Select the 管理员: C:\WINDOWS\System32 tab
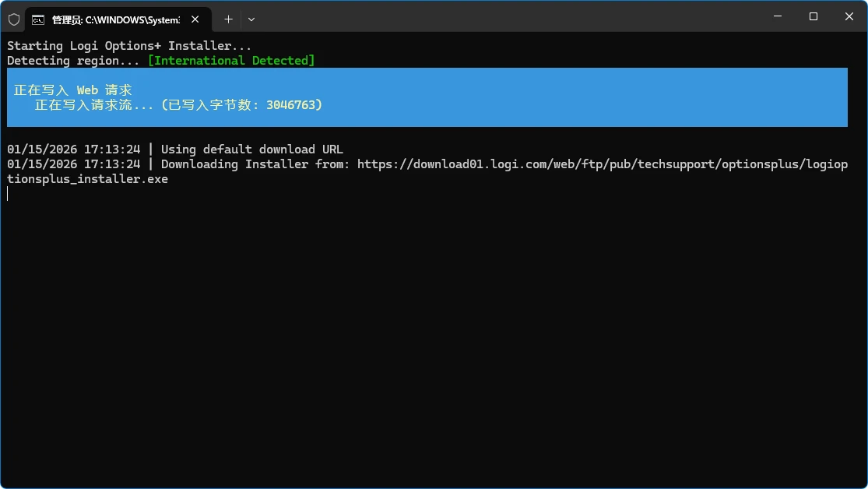Viewport: 868px width, 489px height. click(115, 19)
